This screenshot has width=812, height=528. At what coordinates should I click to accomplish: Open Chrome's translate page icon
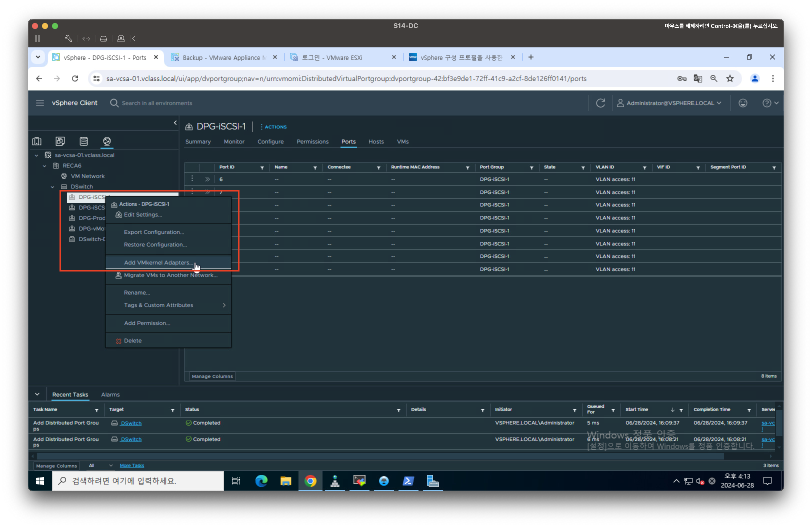pos(698,79)
